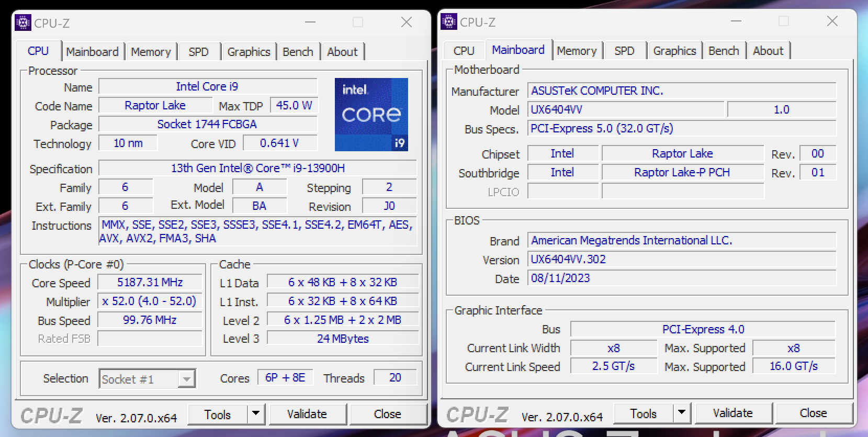
Task: Expand Tools dropdown arrow in left window
Action: coord(255,414)
